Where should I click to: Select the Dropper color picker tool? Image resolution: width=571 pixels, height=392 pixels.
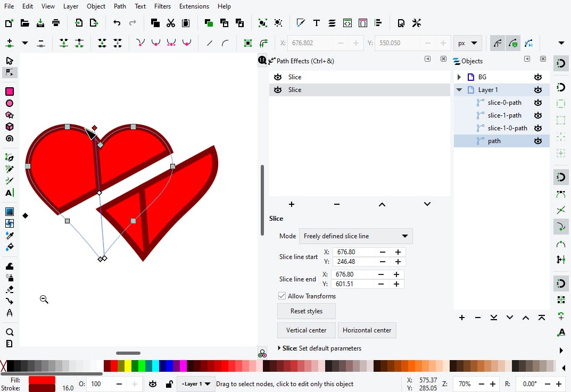tap(10, 236)
